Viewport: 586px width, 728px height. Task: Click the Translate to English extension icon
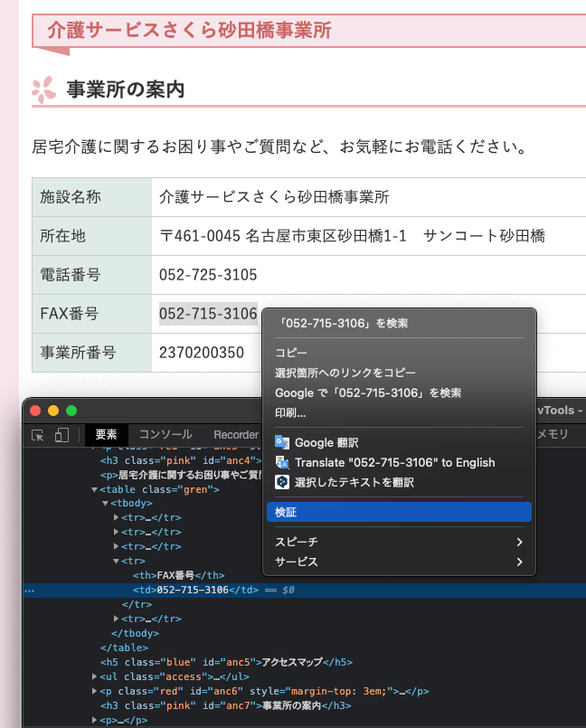click(x=282, y=462)
